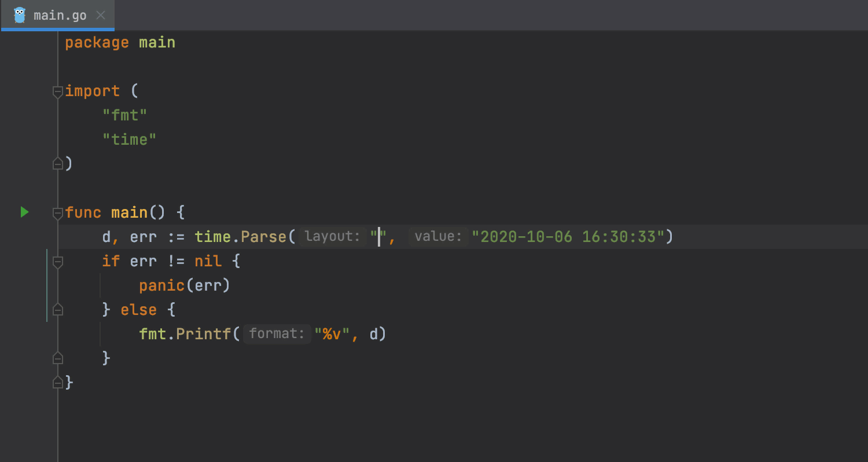Click the import block closing fold marker

57,164
